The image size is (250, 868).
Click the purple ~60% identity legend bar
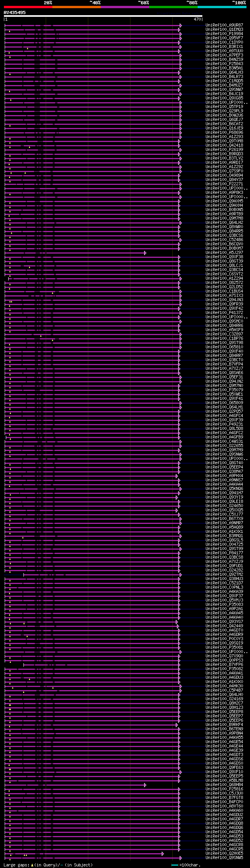point(125,7)
